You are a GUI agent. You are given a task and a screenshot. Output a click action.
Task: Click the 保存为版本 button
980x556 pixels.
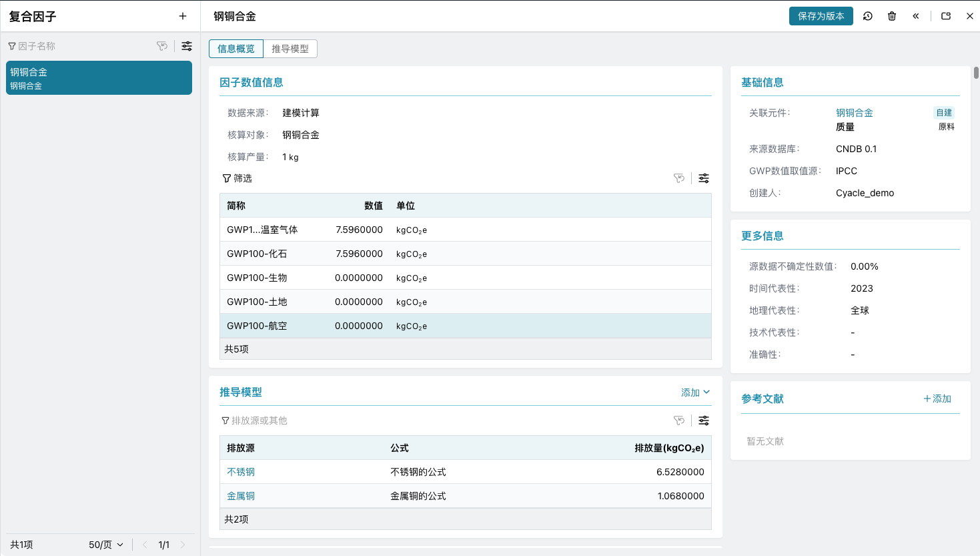coord(821,16)
